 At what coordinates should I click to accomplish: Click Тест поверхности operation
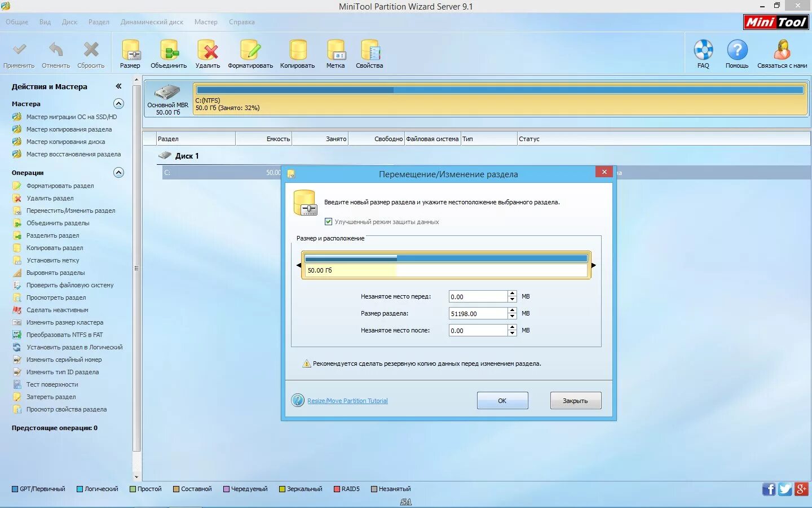click(x=52, y=384)
